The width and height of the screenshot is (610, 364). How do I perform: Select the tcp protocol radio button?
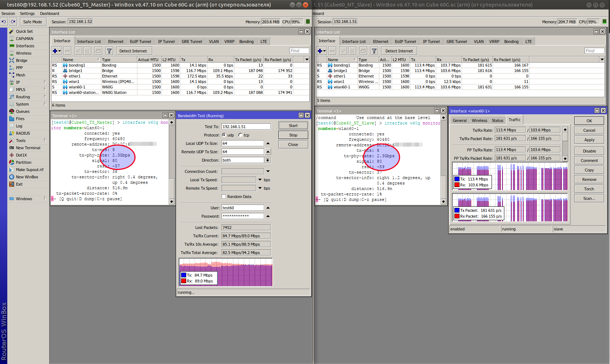pos(241,135)
